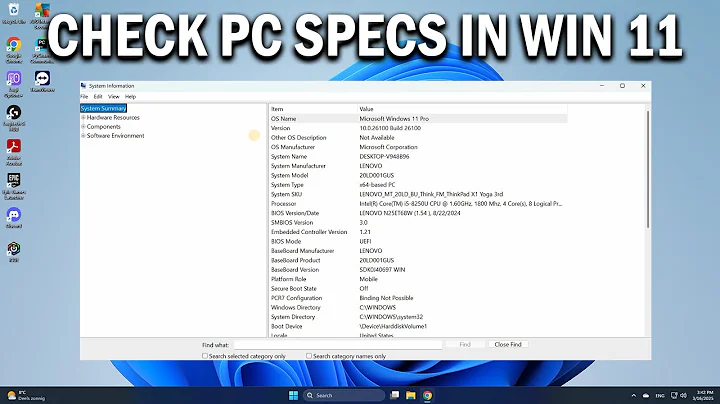Show hidden system tray icons
This screenshot has height=404, width=720.
pos(634,395)
